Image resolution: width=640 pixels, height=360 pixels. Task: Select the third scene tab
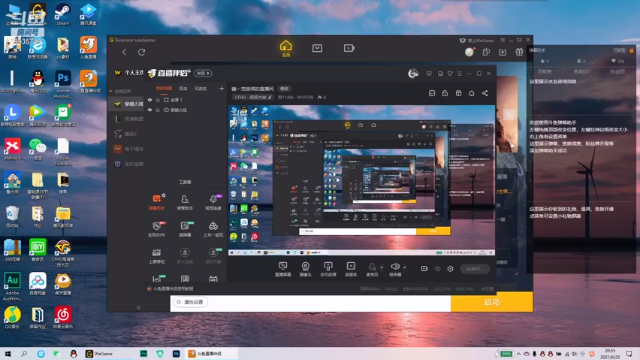point(200,88)
